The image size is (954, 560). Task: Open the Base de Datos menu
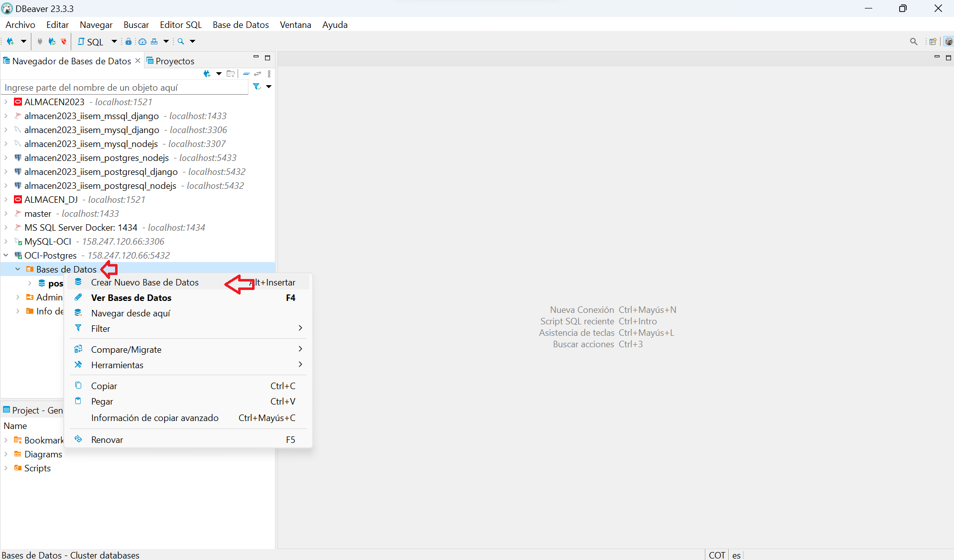point(241,24)
